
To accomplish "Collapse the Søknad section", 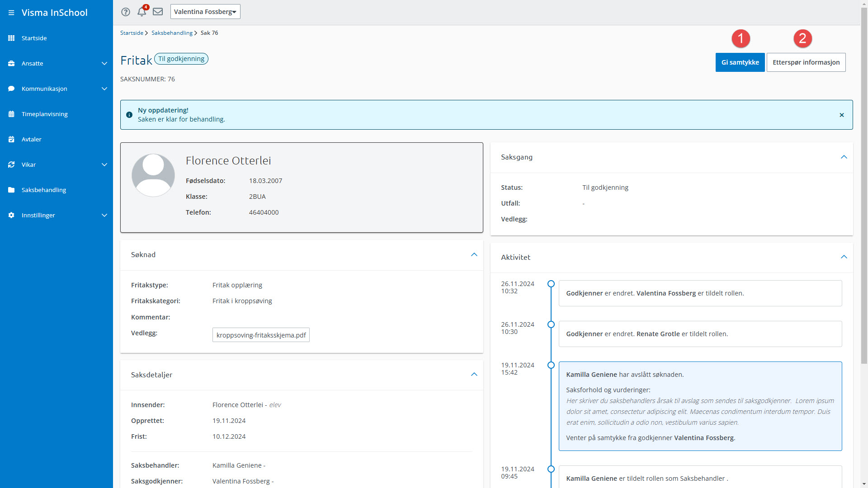I will [x=474, y=254].
